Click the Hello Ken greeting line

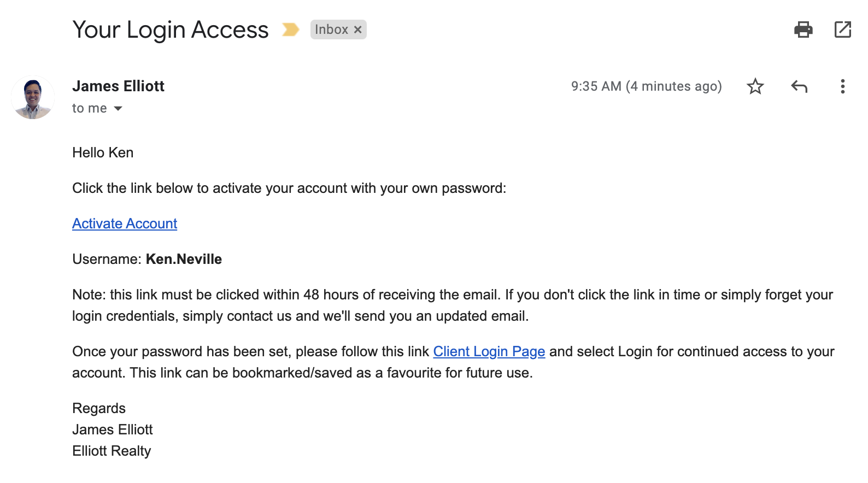[x=103, y=152]
